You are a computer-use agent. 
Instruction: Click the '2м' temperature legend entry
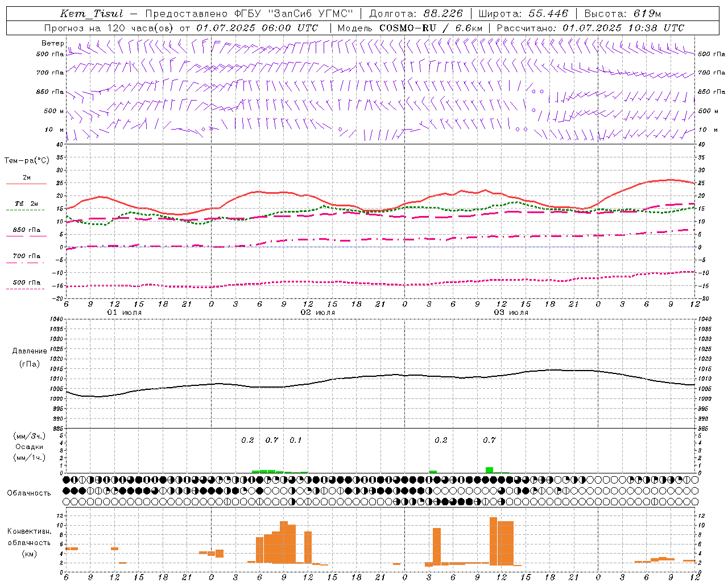tap(27, 178)
